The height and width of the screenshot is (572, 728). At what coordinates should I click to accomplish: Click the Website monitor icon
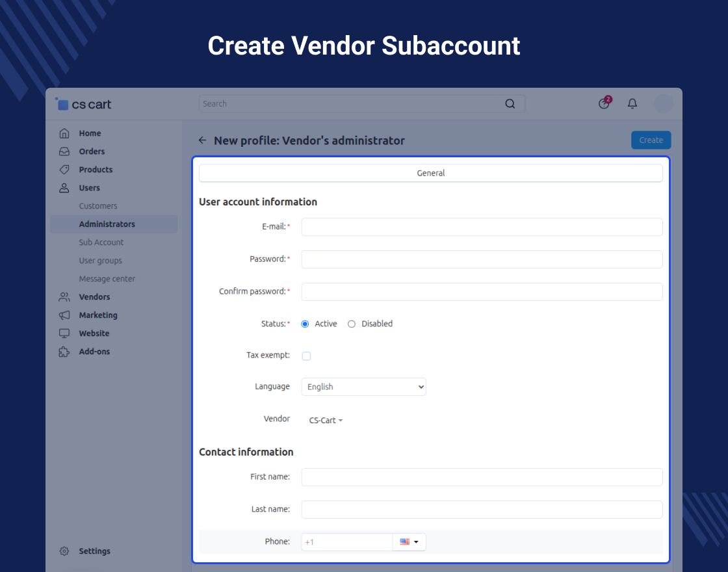point(64,333)
